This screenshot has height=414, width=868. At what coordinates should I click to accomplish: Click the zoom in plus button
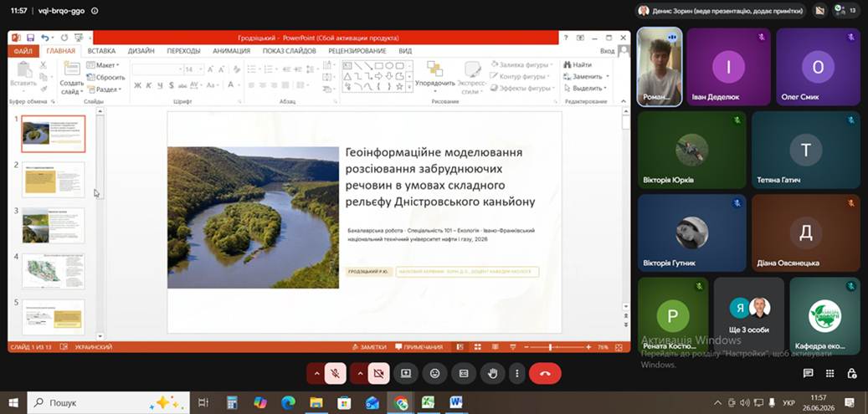pos(588,347)
